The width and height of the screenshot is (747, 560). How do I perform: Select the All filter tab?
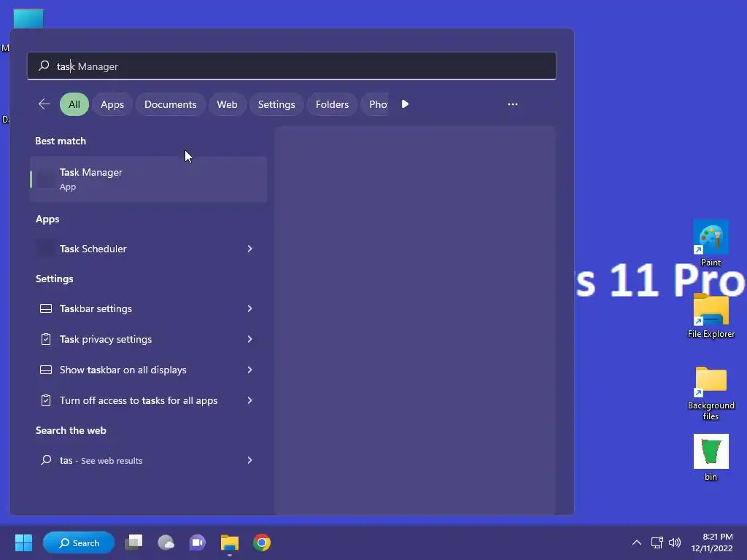[74, 104]
